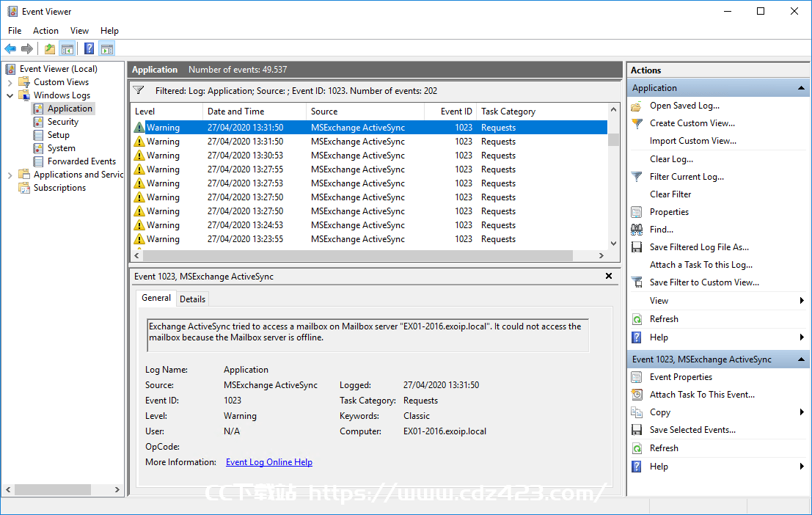The height and width of the screenshot is (515, 812).
Task: Click the Create Custom View funnel icon
Action: point(637,124)
